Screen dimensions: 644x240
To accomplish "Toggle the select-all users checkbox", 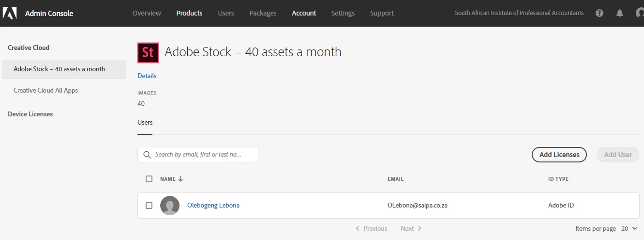I will (149, 179).
